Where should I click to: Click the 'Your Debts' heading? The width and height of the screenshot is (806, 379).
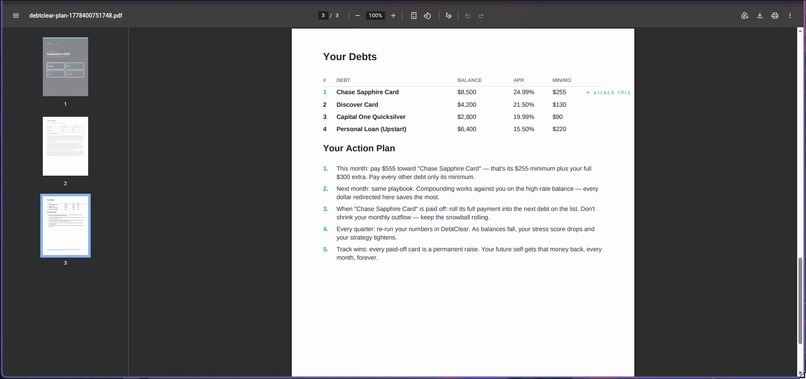point(350,57)
